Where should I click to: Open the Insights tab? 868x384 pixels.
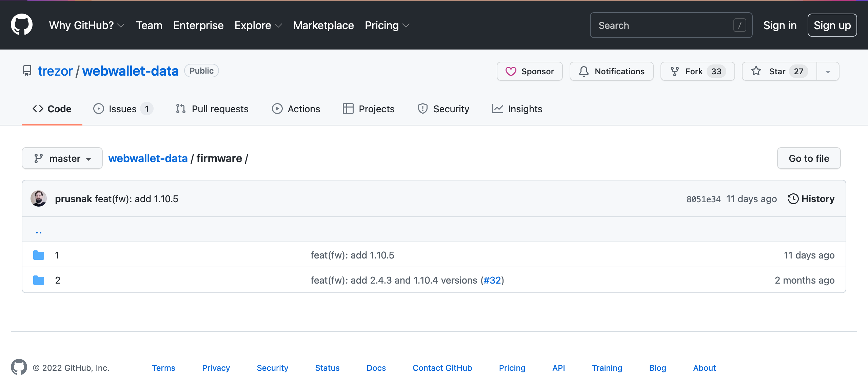tap(517, 109)
